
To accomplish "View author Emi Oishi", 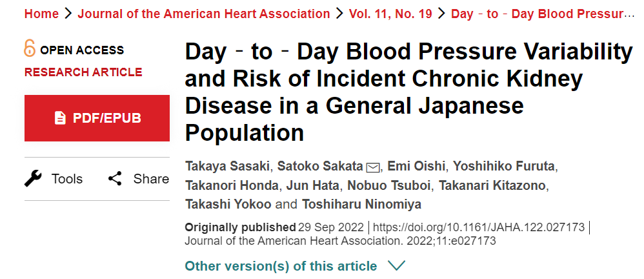I will click(x=416, y=167).
